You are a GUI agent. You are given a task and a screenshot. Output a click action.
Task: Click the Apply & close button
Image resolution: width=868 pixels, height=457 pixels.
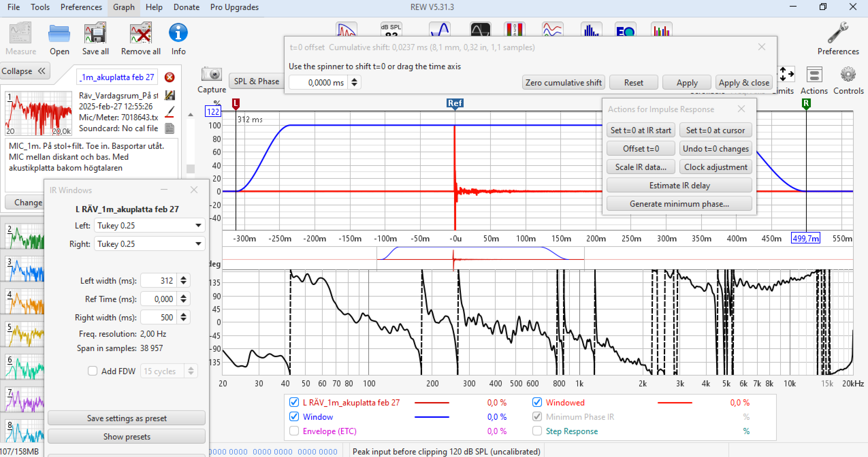coord(744,83)
